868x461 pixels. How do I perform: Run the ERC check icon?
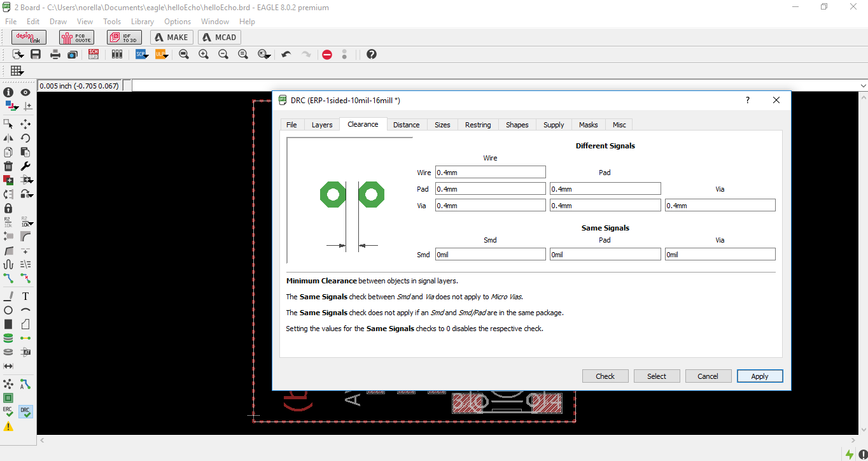click(8, 412)
